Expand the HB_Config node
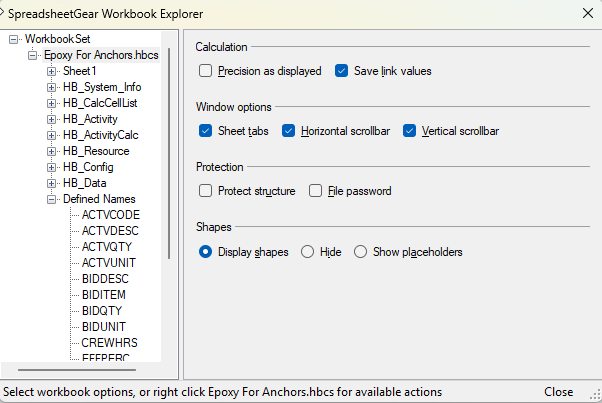602x403 pixels. coord(51,167)
